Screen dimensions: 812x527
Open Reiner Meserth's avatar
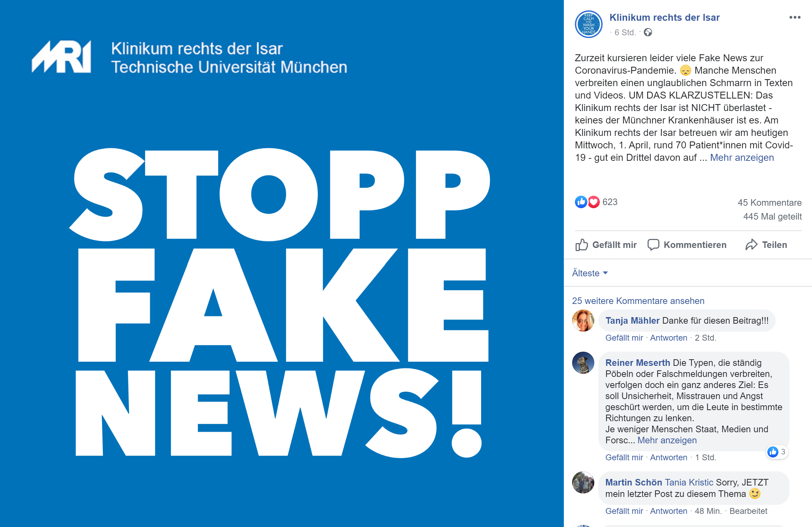(583, 363)
